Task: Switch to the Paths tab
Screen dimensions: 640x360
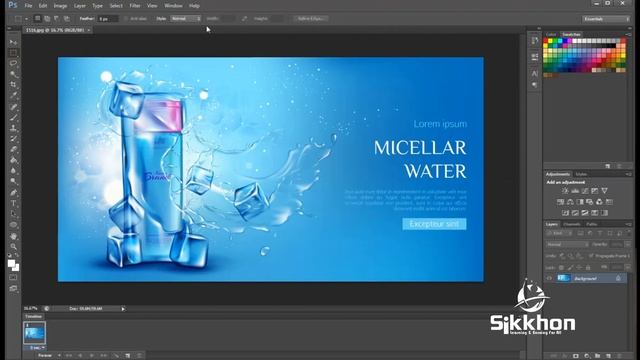Action: point(591,224)
